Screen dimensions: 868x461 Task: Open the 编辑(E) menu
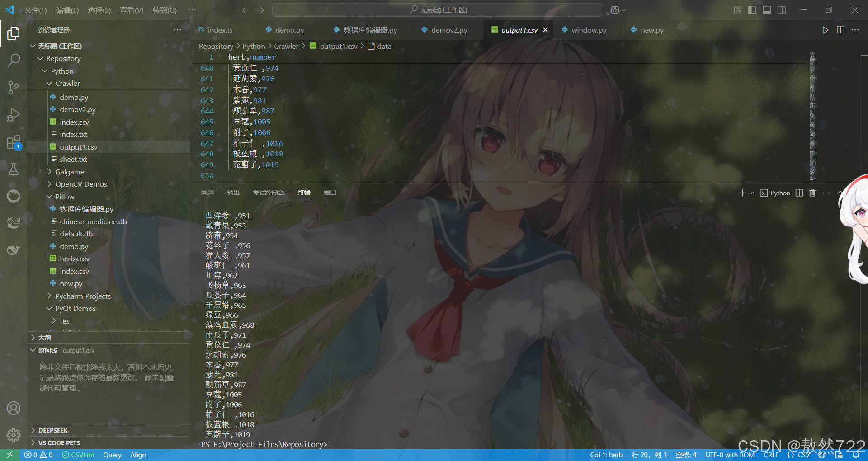tap(67, 10)
